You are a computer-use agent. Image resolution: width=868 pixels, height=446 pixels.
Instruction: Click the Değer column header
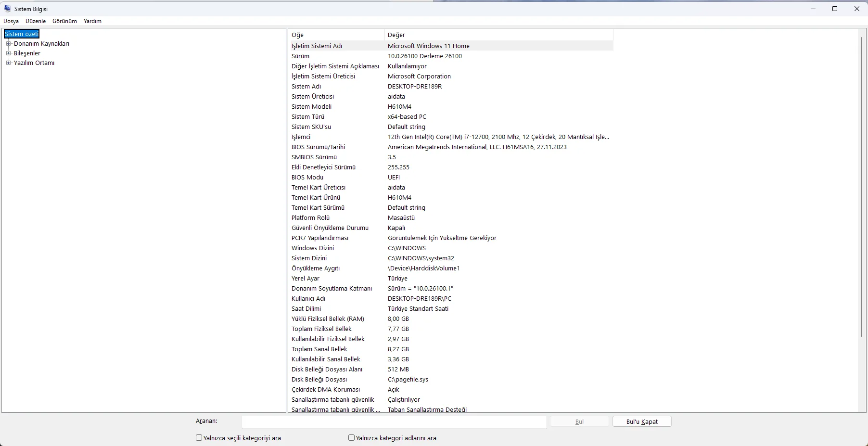pos(499,35)
